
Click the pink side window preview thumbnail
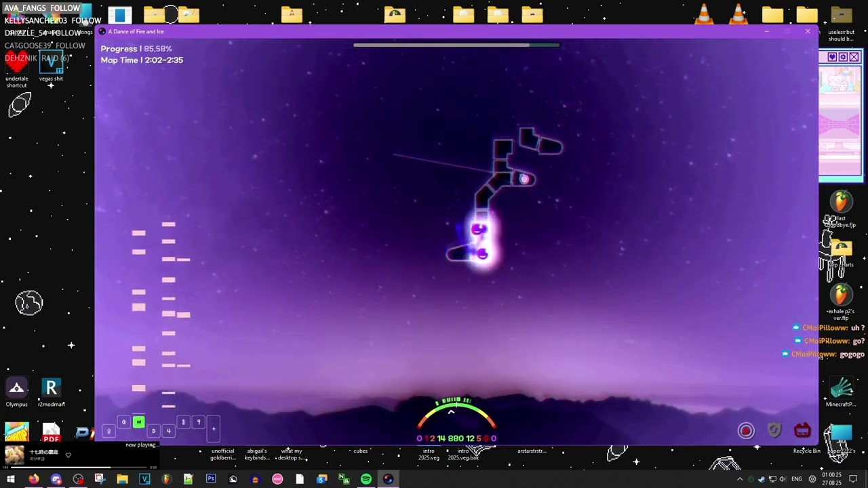[x=840, y=121]
